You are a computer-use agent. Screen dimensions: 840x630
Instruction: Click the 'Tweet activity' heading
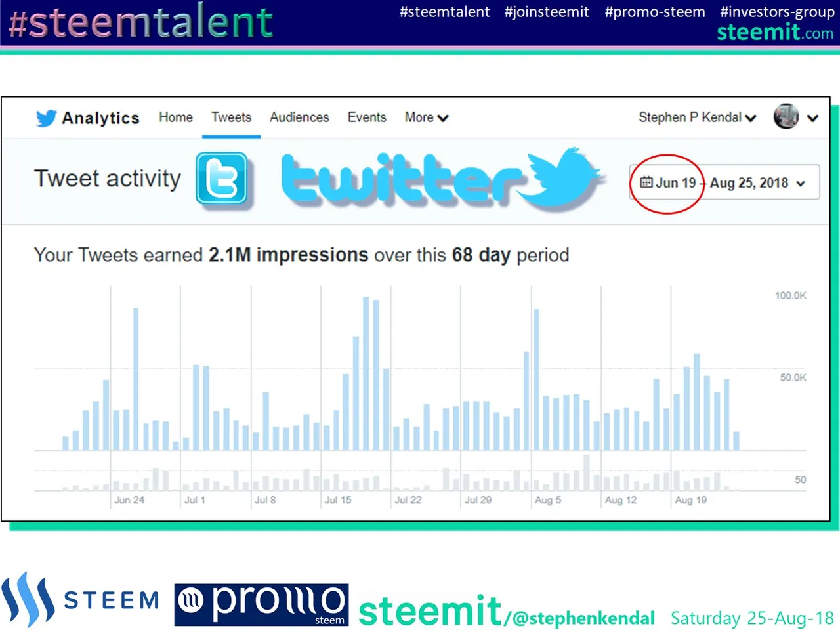pyautogui.click(x=108, y=178)
